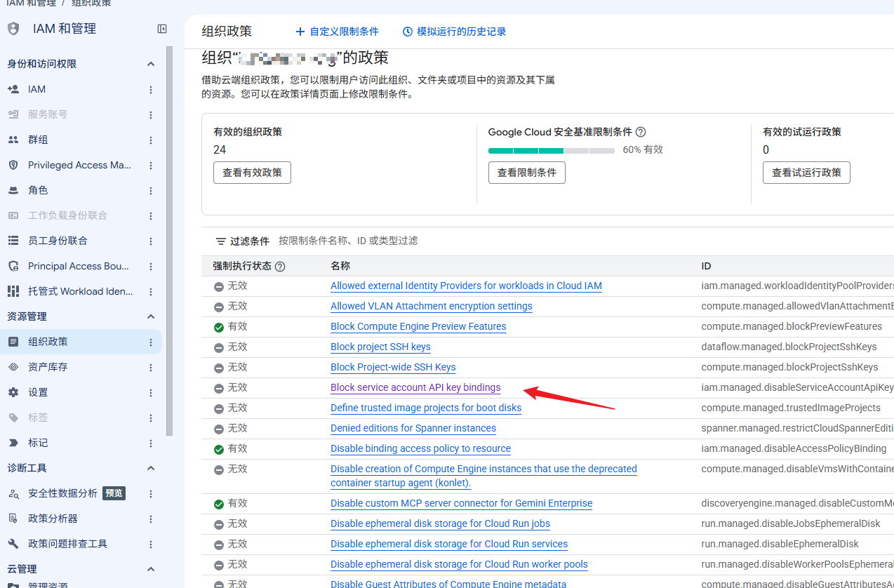Screen dimensions: 894x588
Task: Open Define trusted image projects for boot disks
Action: coord(426,408)
